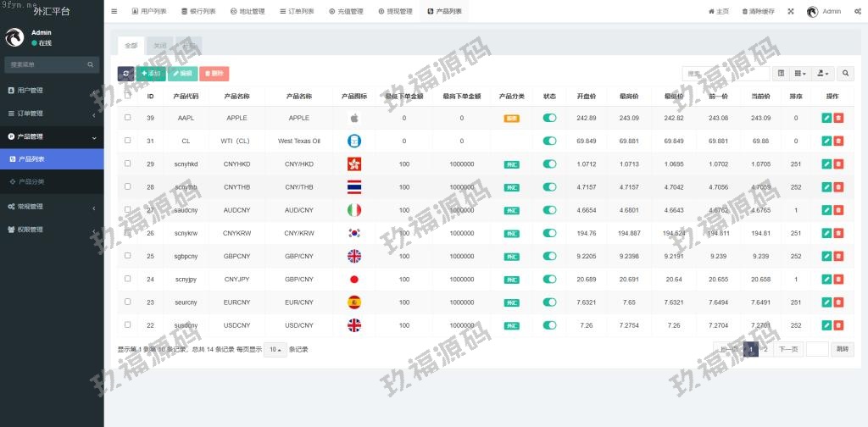Click the edit icon for AAPL row

coord(826,118)
